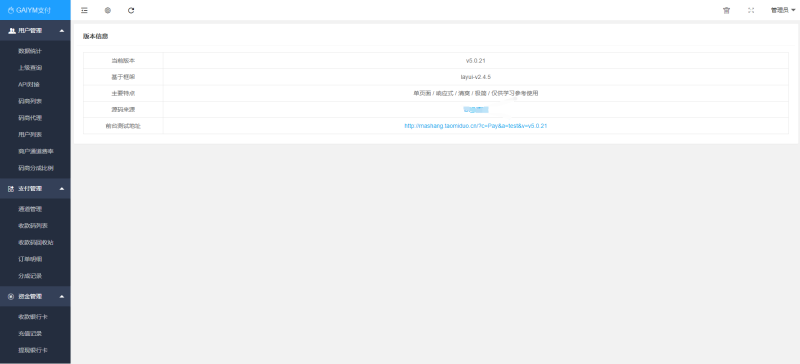Open 提现银行卡 menu item
Image resolution: width=800 pixels, height=364 pixels.
pos(33,351)
